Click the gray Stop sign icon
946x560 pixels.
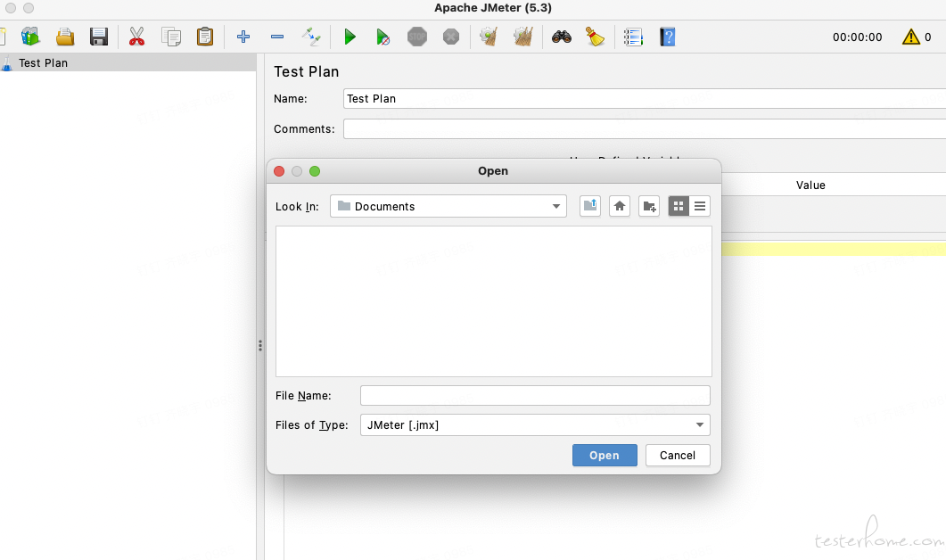click(417, 37)
